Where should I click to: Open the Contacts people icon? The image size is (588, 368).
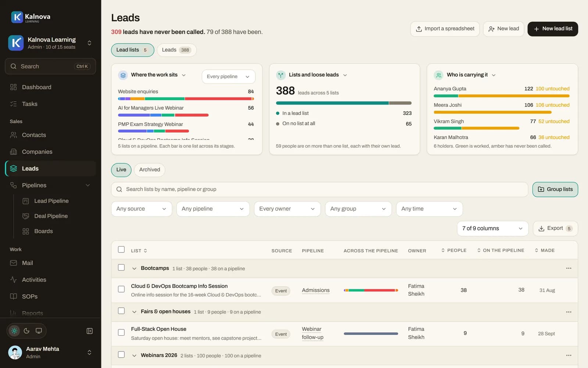point(14,135)
